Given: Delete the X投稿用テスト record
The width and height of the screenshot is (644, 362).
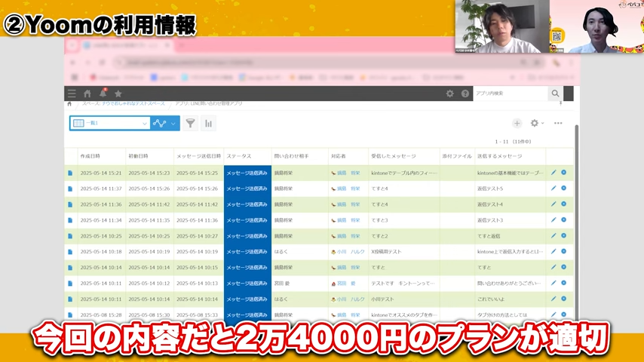Looking at the screenshot, I should click(x=564, y=251).
